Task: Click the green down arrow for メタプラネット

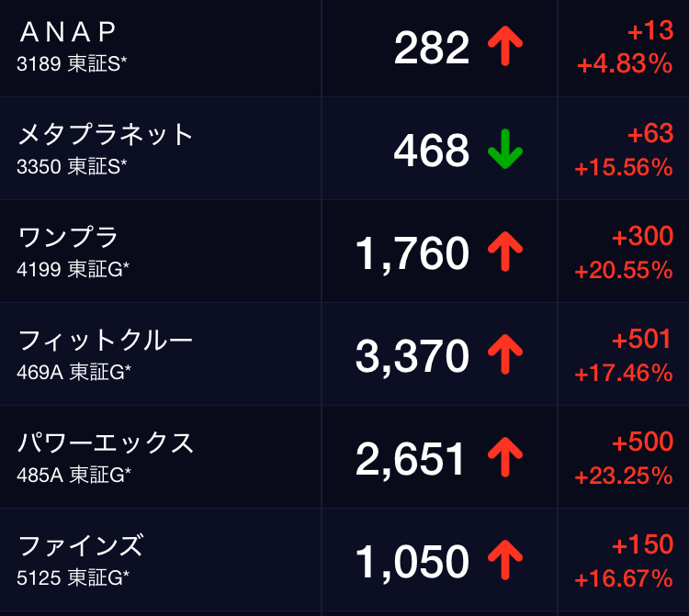Action: coord(504,150)
